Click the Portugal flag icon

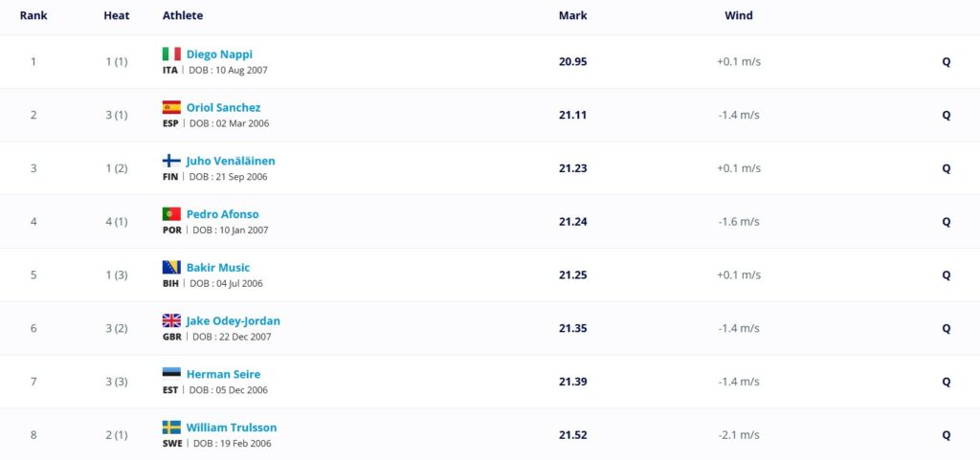pyautogui.click(x=171, y=214)
